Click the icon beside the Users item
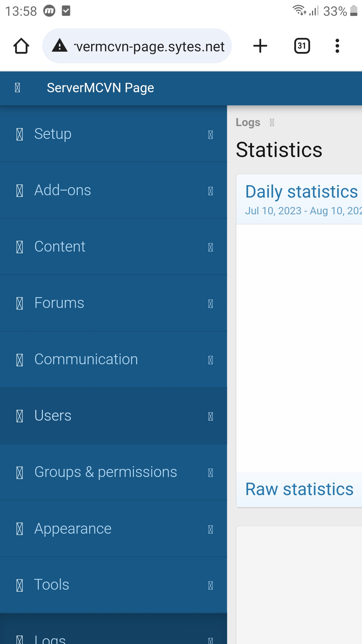This screenshot has width=362, height=644. 20,416
